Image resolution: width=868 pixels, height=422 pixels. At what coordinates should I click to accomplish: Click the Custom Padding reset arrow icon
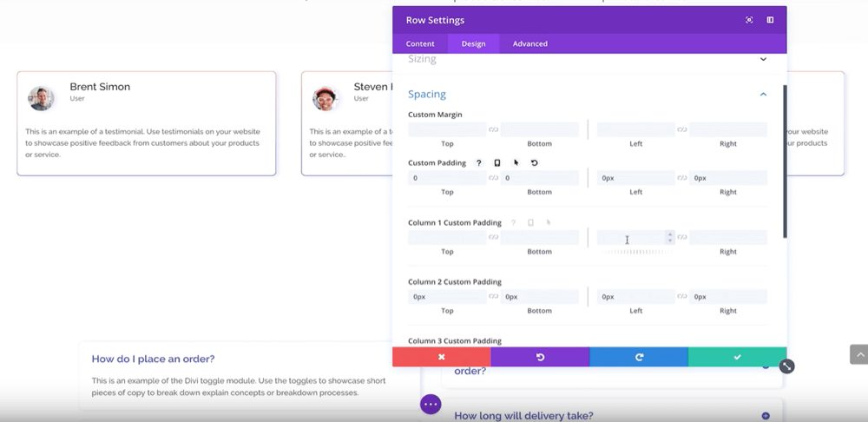click(534, 163)
